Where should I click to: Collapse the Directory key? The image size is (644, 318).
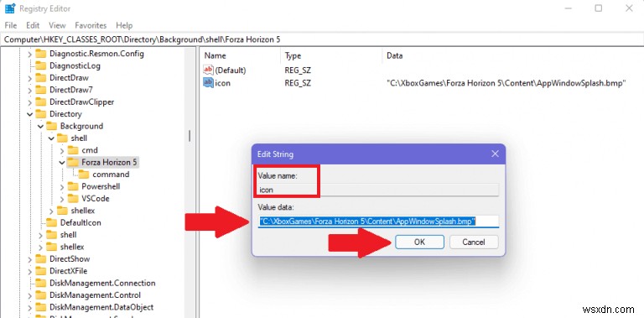coord(29,114)
